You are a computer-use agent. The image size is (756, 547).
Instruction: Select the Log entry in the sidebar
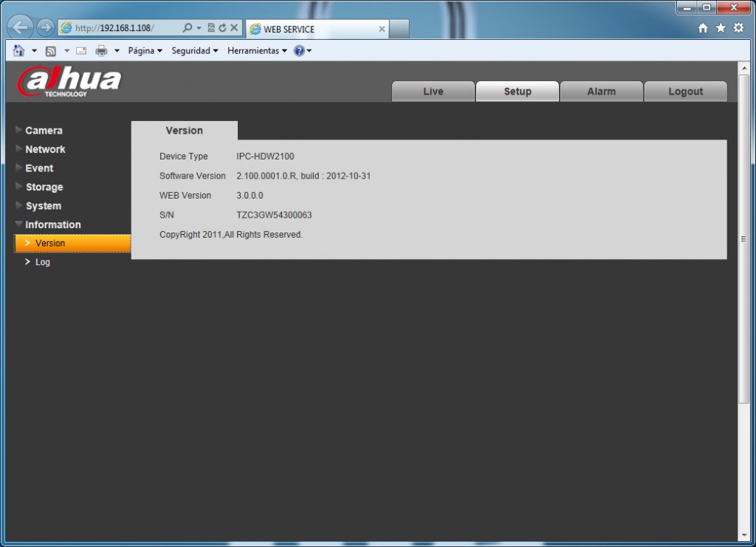point(42,261)
